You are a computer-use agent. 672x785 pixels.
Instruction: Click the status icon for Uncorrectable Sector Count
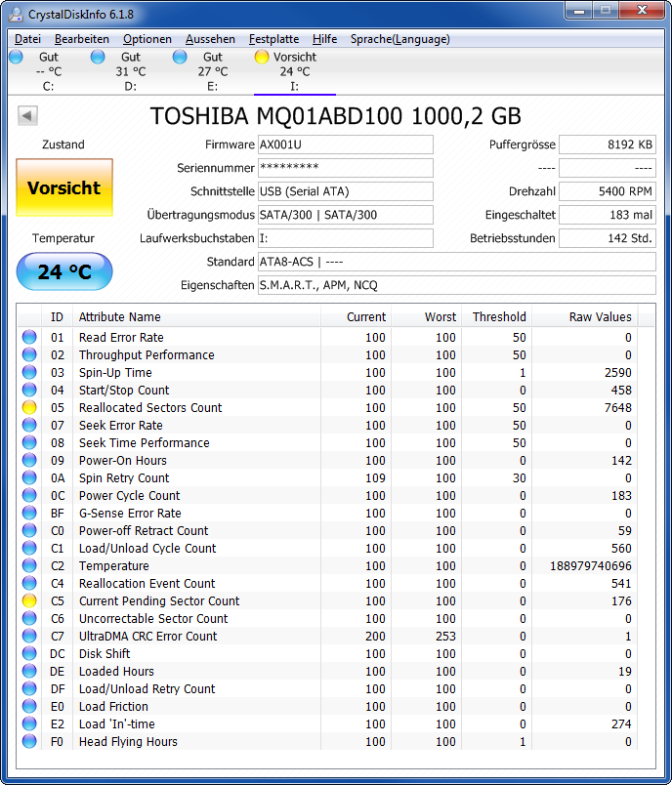click(x=29, y=618)
